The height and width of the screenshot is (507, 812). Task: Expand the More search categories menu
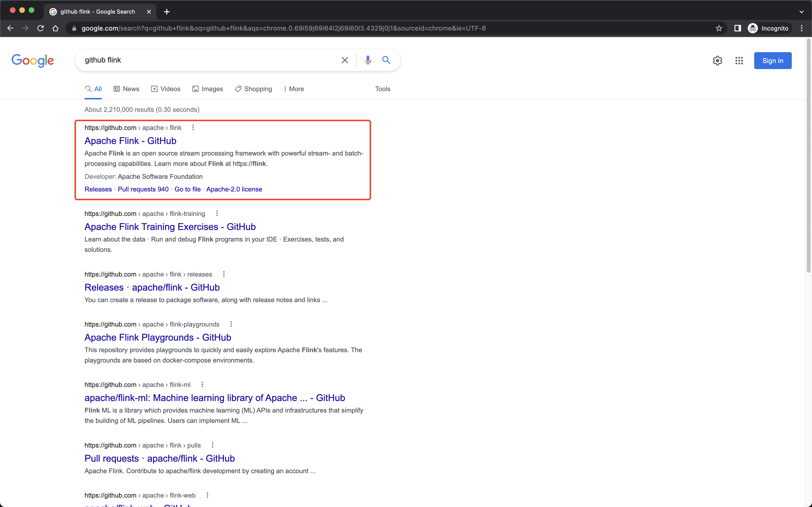294,89
